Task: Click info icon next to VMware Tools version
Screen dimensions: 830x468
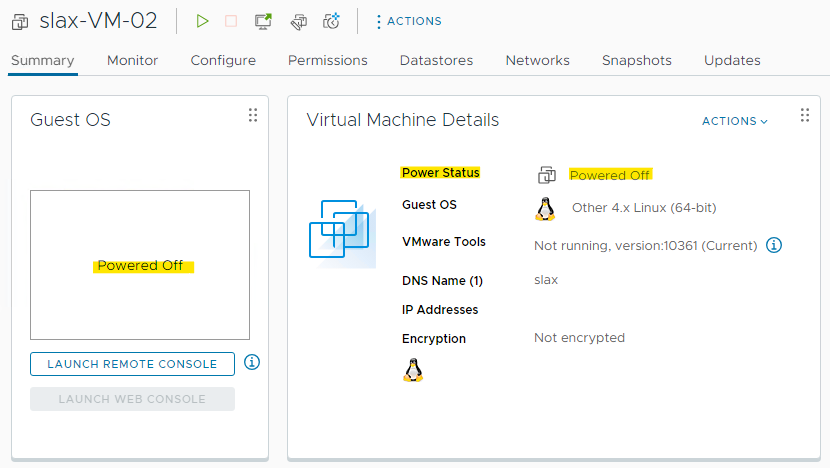Action: [x=774, y=245]
